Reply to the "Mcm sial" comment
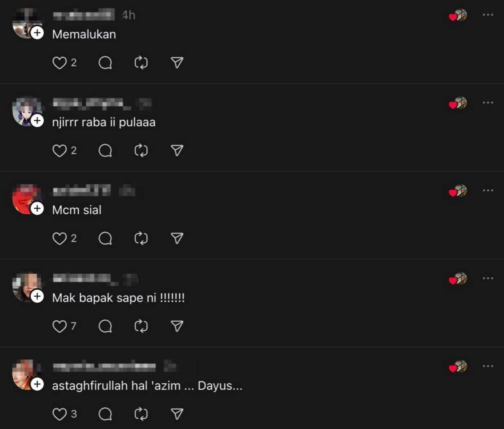Screen dimensions: 504x429 point(105,238)
